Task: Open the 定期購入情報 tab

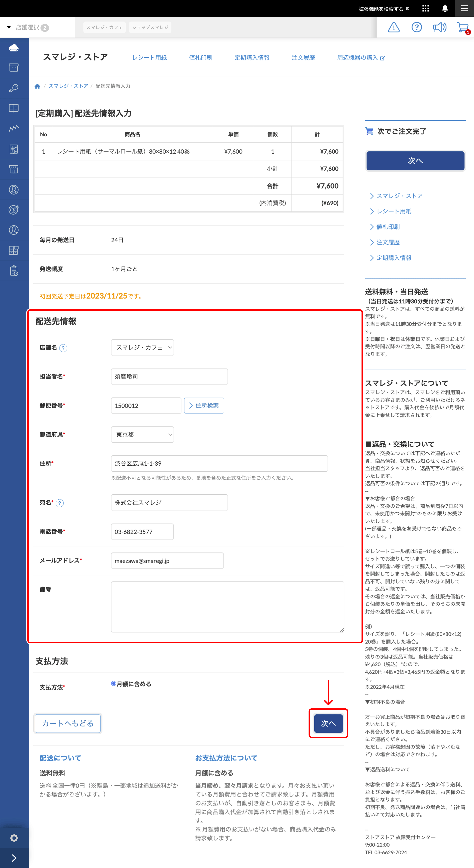Action: click(252, 58)
